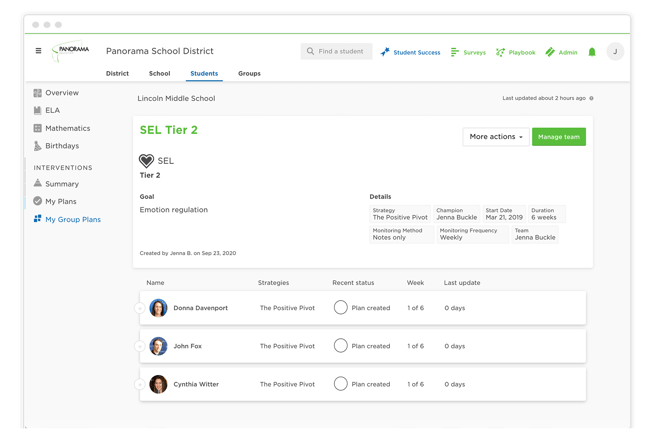
Task: Click the Overview sidebar icon
Action: (38, 93)
